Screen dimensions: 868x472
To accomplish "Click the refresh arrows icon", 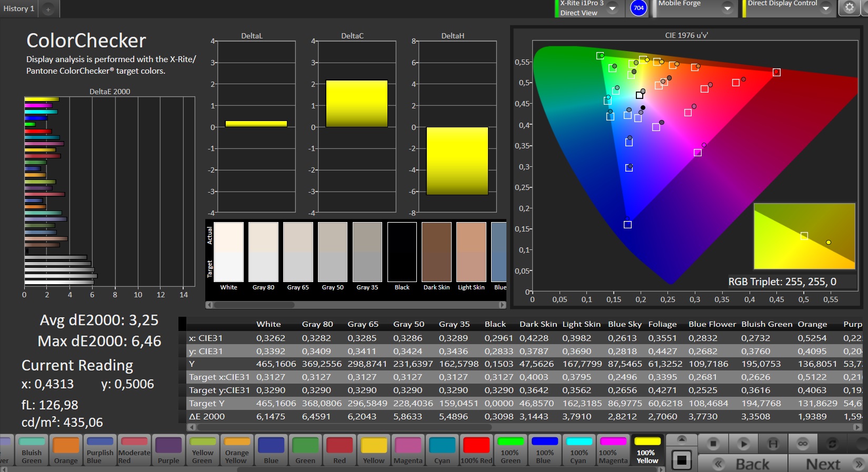I will click(x=832, y=444).
